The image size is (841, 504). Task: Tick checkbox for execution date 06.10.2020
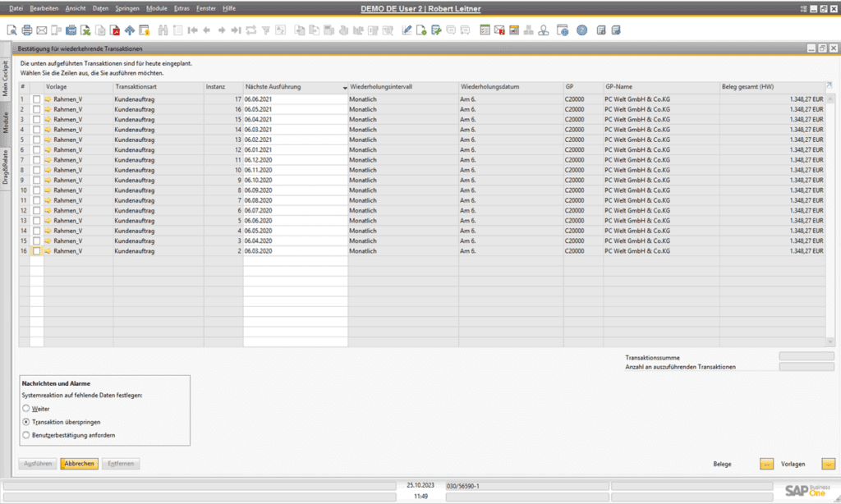[36, 180]
